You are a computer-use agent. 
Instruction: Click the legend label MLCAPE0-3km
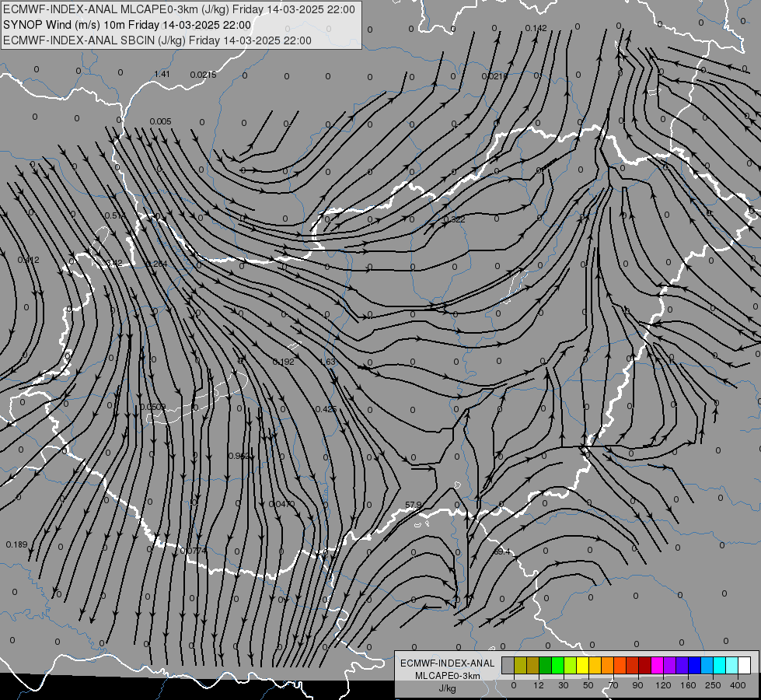tap(448, 676)
